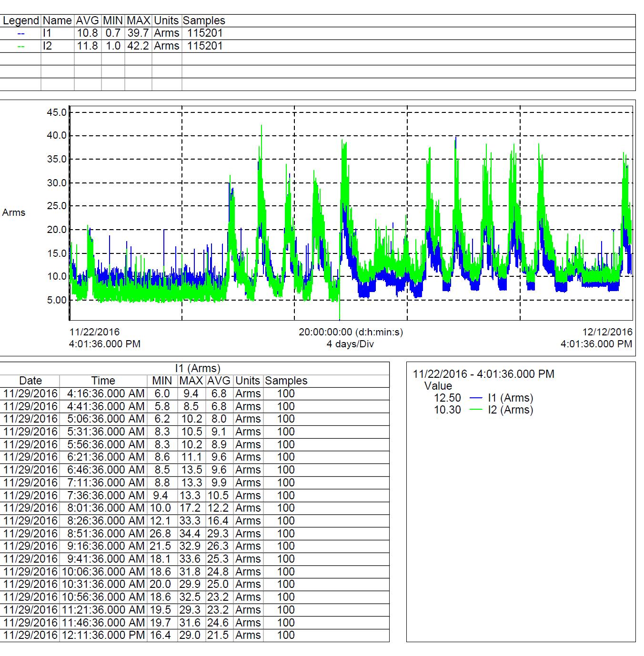Screen dimensions: 644x656
Task: Click the Time column header in data table
Action: (x=103, y=381)
